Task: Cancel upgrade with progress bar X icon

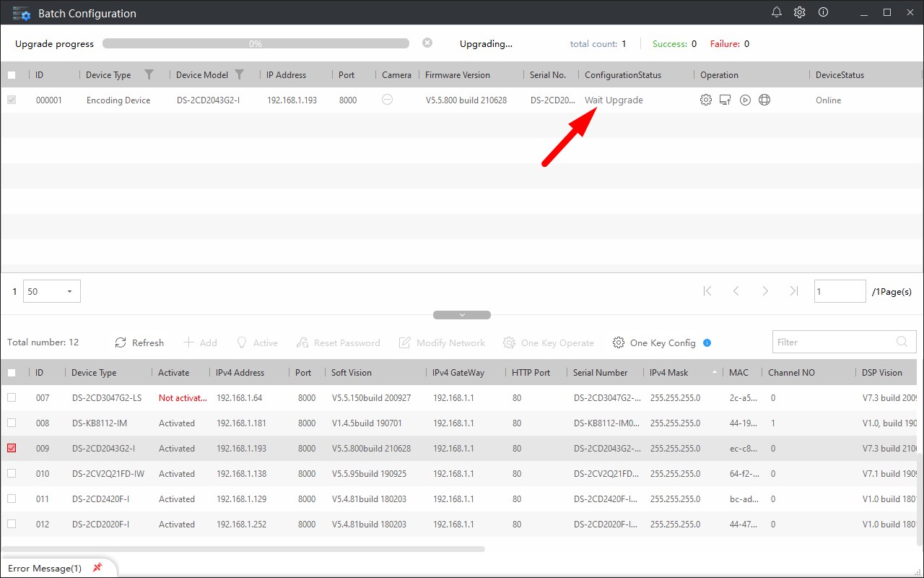Action: pos(427,43)
